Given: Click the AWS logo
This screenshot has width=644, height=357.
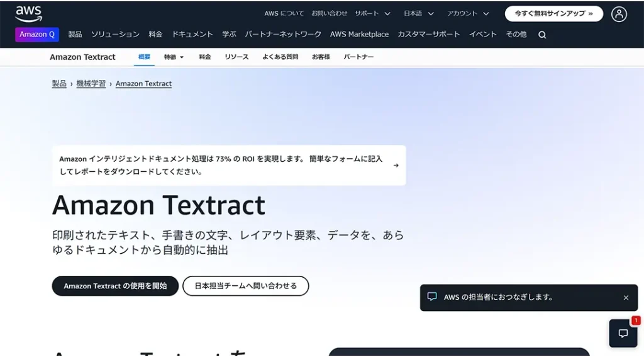Looking at the screenshot, I should [x=29, y=14].
